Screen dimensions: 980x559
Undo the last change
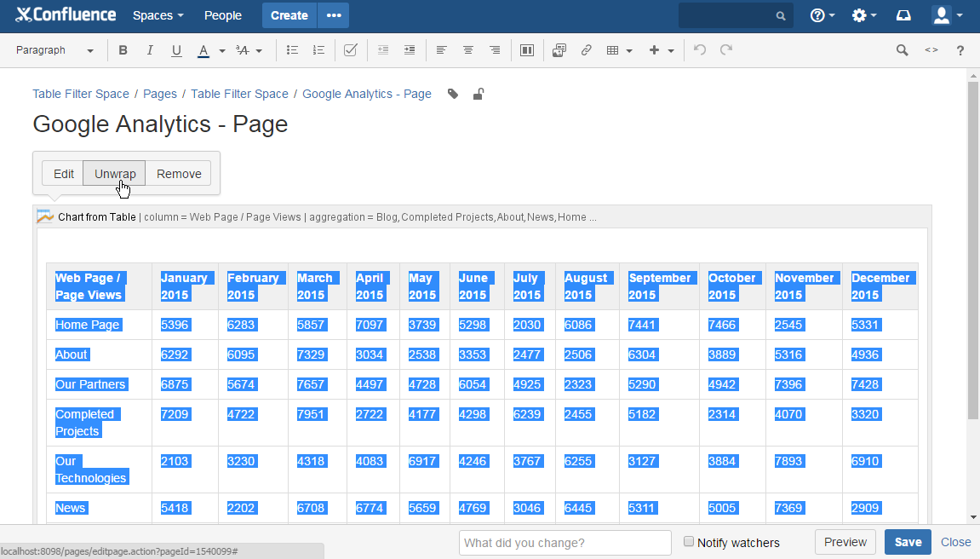pos(699,50)
